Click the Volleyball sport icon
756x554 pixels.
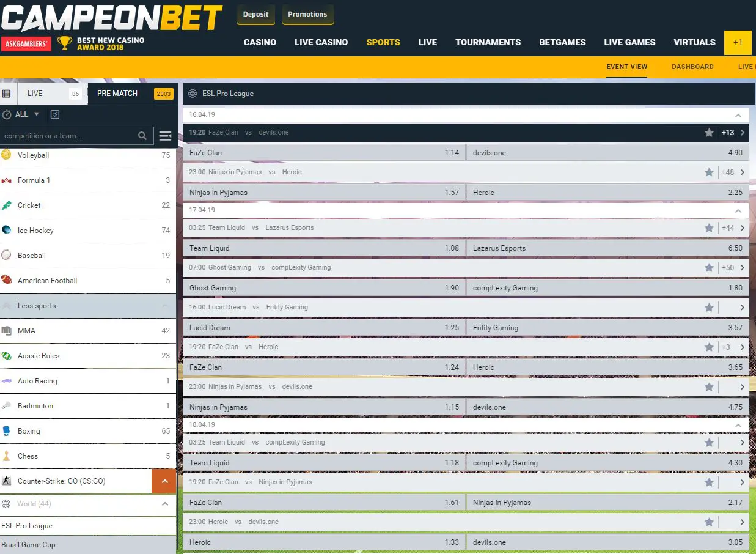coord(6,155)
